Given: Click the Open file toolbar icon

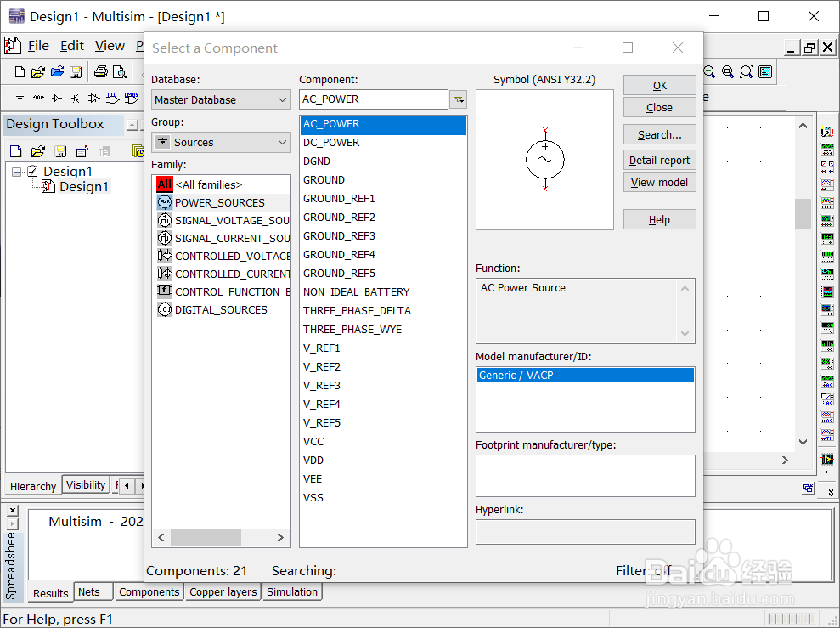Looking at the screenshot, I should (38, 71).
